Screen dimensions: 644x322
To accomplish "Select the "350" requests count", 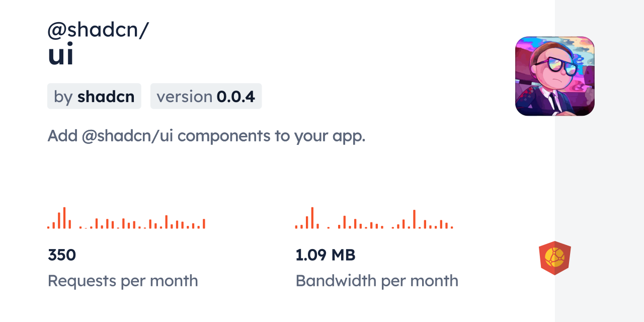I will (62, 255).
